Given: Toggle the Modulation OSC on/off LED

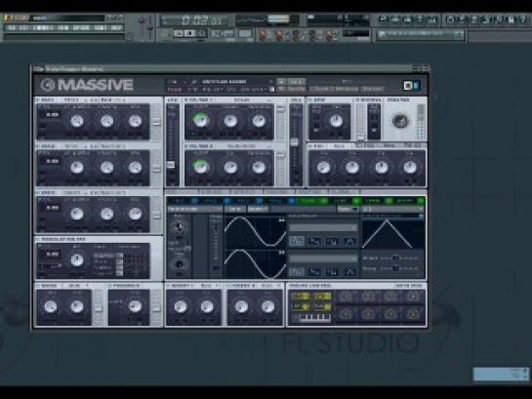Looking at the screenshot, I should (38, 239).
